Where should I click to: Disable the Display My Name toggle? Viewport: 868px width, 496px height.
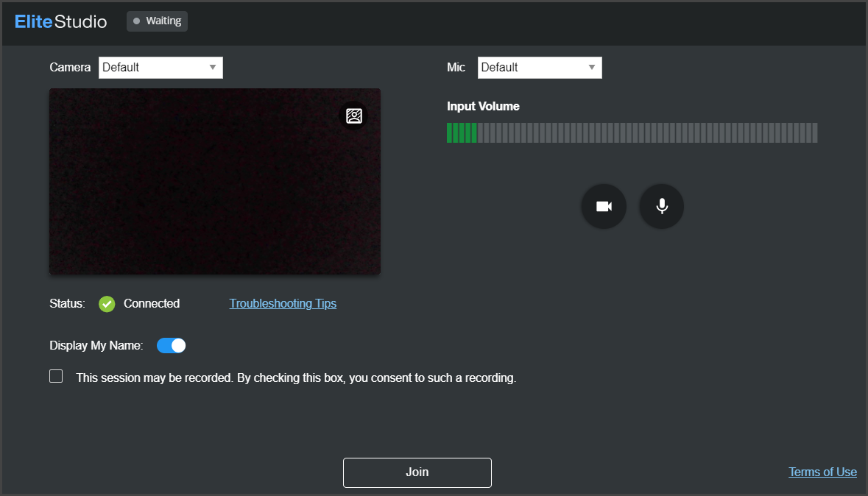(171, 345)
